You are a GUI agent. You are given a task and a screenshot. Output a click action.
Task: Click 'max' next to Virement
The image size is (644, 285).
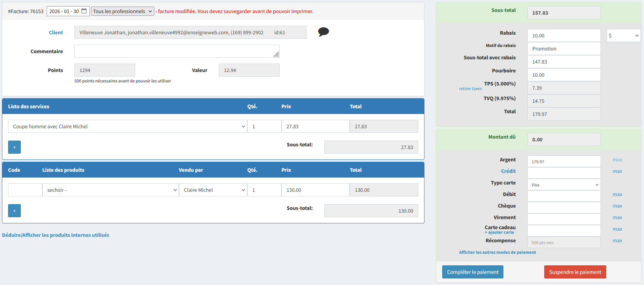[617, 218]
